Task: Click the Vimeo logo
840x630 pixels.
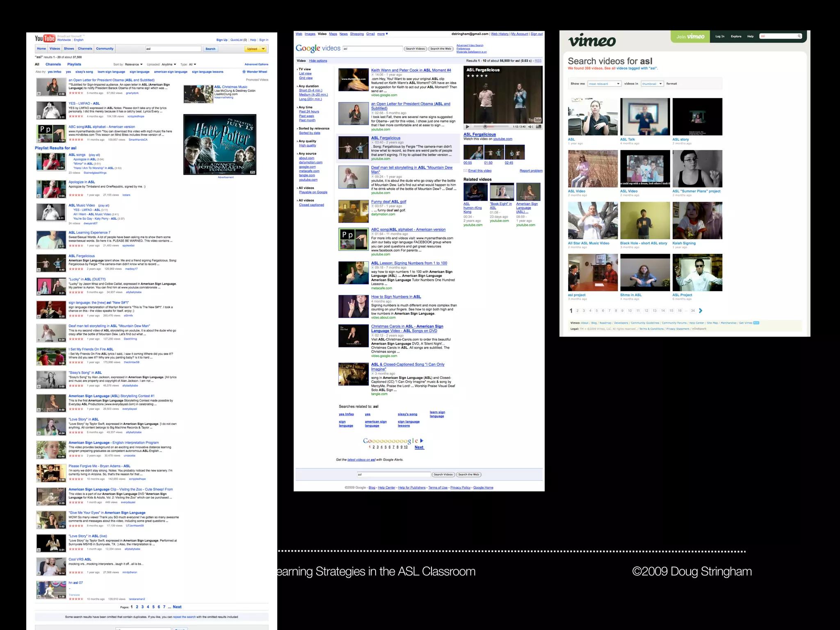Action: 592,41
